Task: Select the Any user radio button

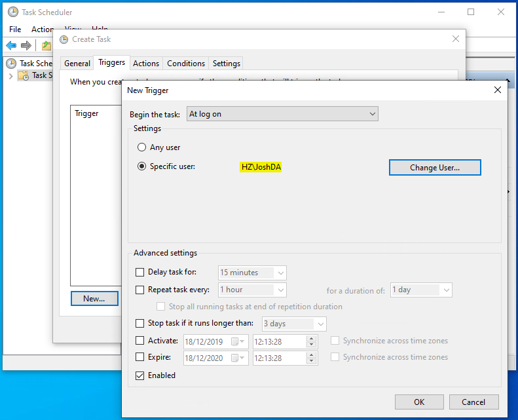Action: [141, 147]
